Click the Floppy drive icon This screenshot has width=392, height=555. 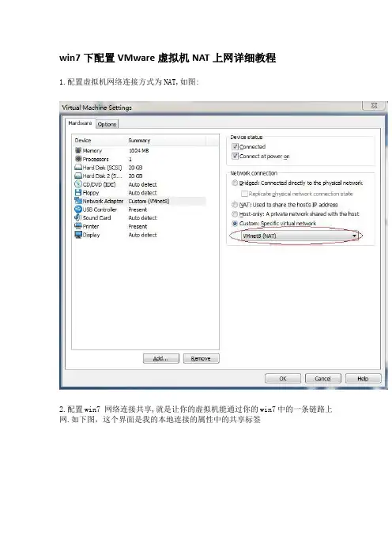[78, 193]
